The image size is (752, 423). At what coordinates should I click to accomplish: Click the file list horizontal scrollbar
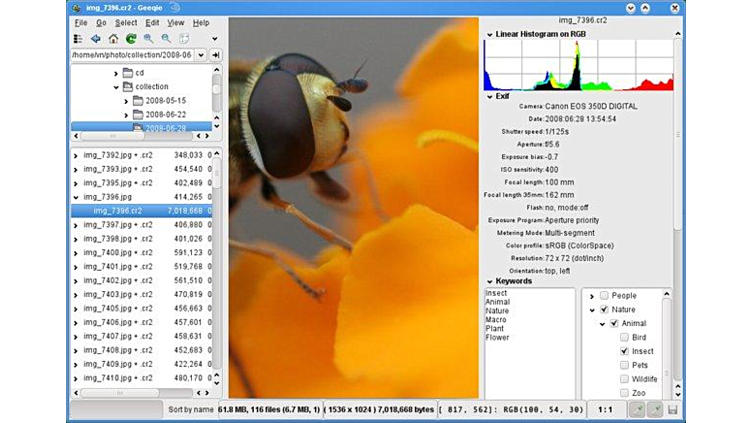click(140, 393)
